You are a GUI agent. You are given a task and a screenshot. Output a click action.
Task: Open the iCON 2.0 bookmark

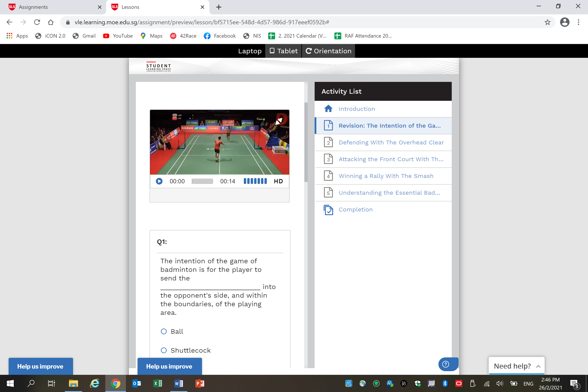point(50,36)
